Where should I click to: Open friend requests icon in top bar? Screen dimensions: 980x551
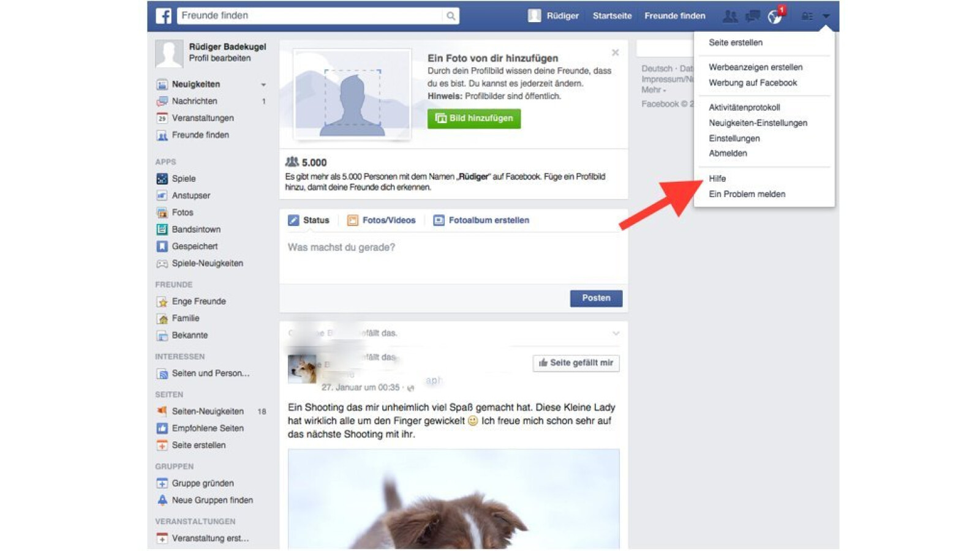729,17
